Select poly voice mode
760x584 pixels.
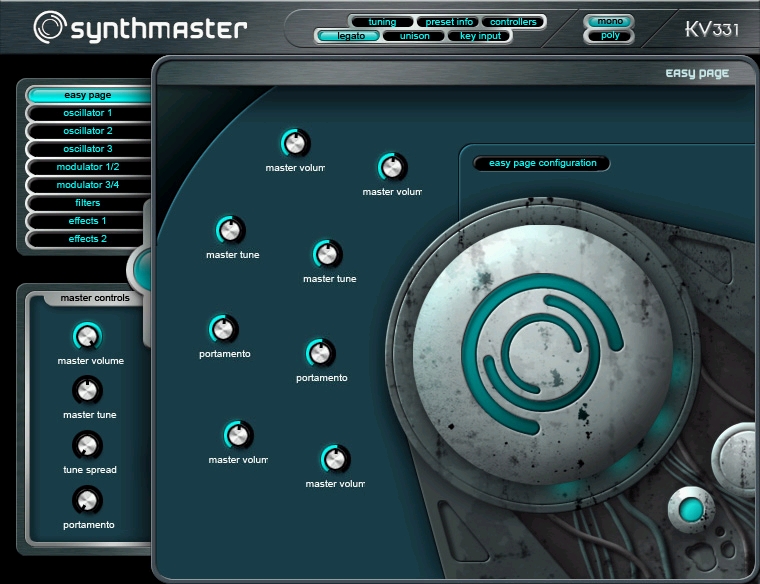609,35
